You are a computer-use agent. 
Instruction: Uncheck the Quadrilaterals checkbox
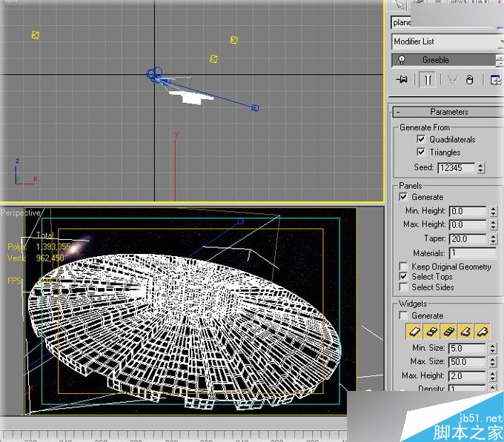(421, 139)
